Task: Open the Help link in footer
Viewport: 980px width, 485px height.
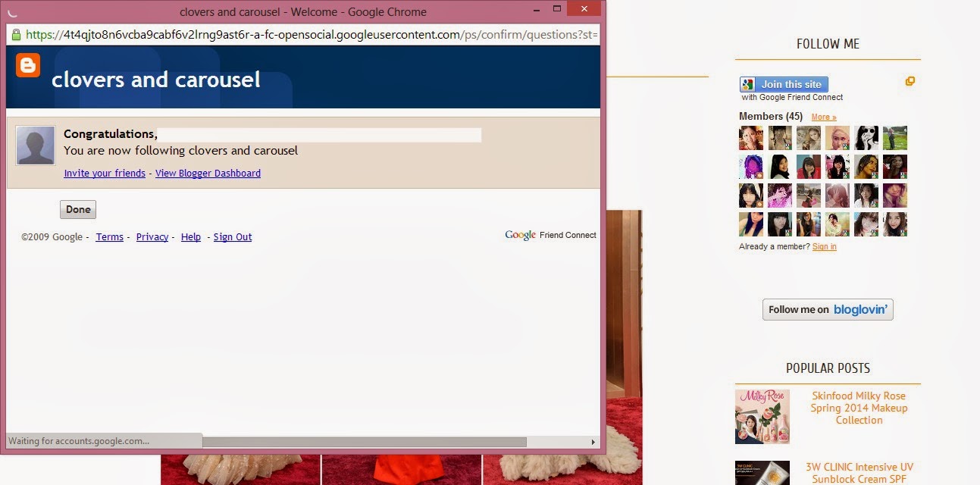Action: (x=191, y=237)
